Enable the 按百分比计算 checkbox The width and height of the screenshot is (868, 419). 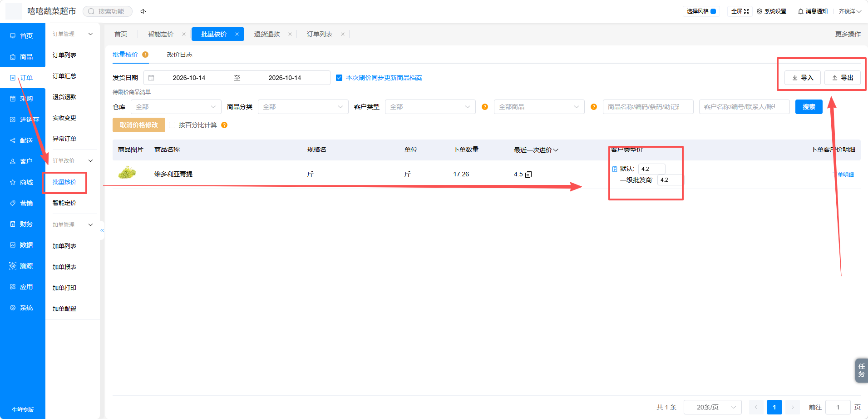click(172, 125)
